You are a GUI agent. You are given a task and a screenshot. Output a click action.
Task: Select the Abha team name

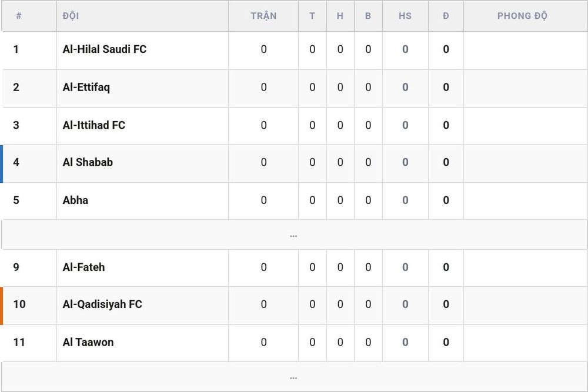[75, 200]
